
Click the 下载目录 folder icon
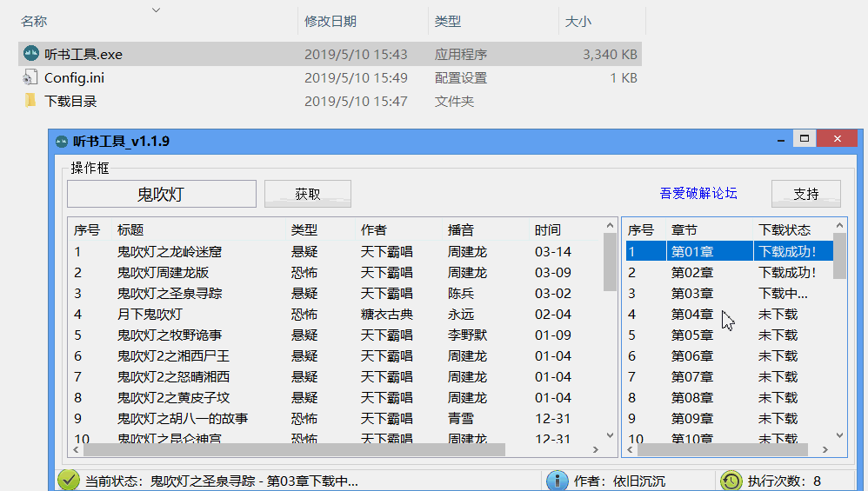pyautogui.click(x=30, y=101)
